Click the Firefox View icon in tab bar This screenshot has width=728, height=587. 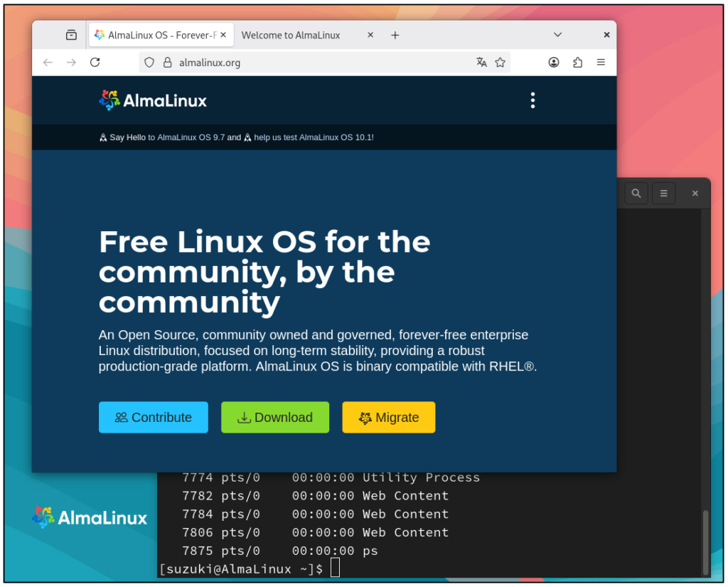(71, 35)
